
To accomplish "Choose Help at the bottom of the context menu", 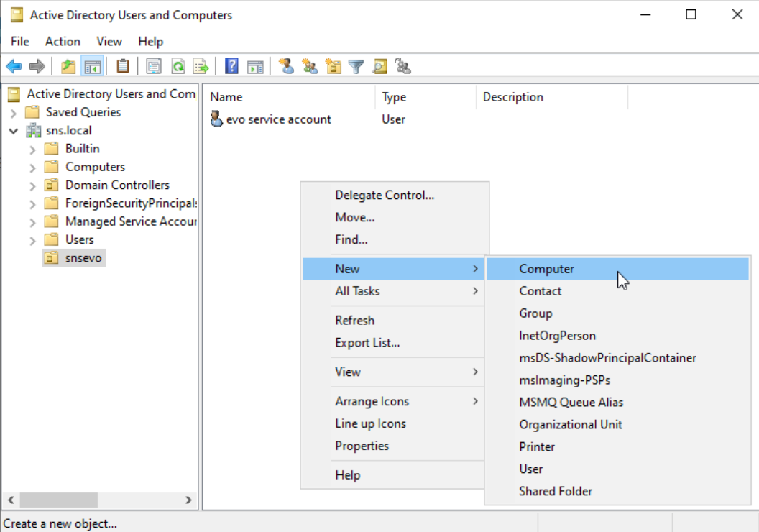I will click(x=393, y=475).
